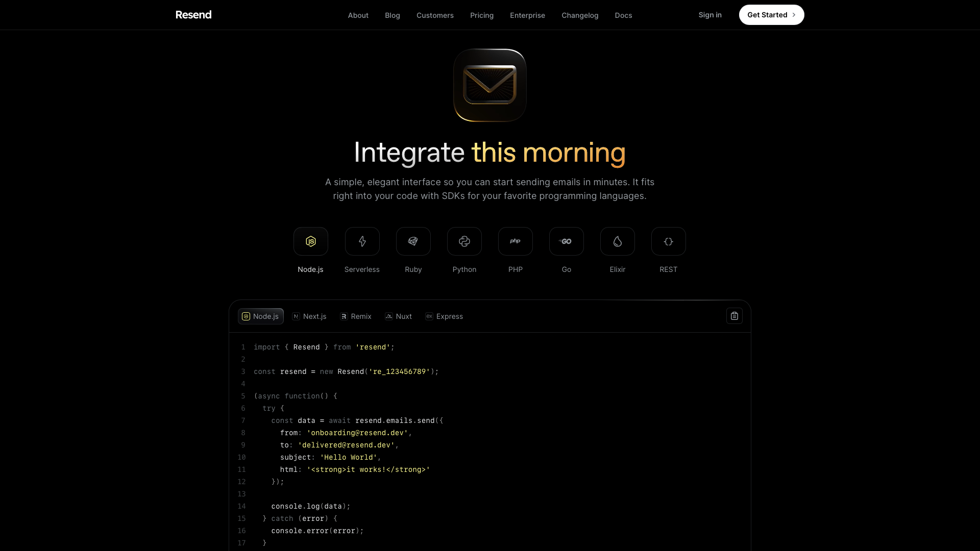Click the PHP label text
The height and width of the screenshot is (551, 980).
point(515,269)
